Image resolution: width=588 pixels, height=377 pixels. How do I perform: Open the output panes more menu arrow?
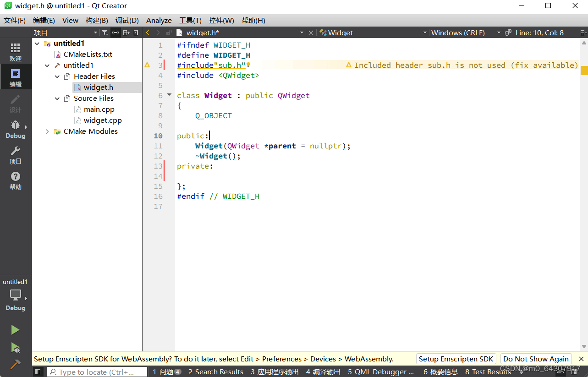521,372
